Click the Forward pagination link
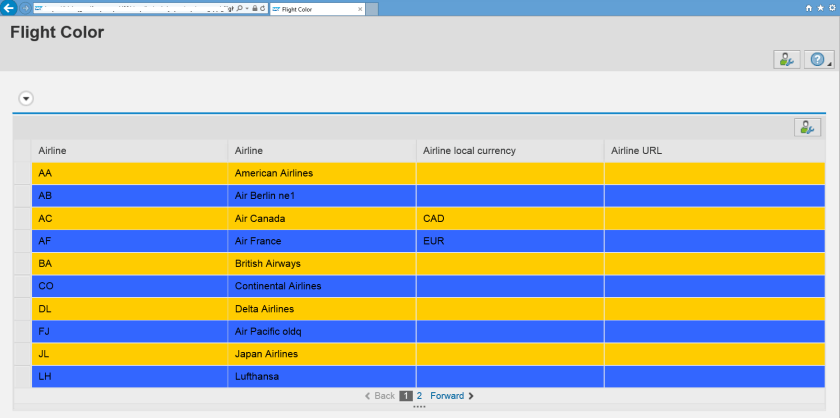Viewport: 840px width, 418px height. (x=452, y=396)
